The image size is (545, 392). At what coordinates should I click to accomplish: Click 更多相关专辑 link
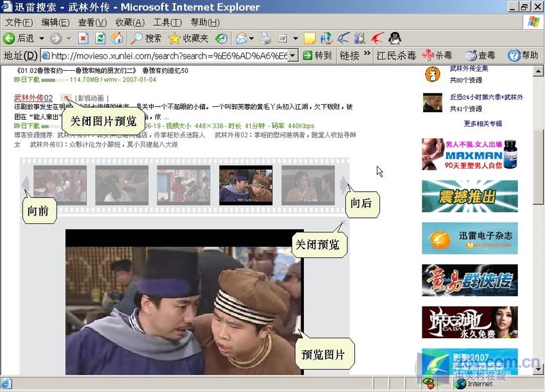coord(483,124)
